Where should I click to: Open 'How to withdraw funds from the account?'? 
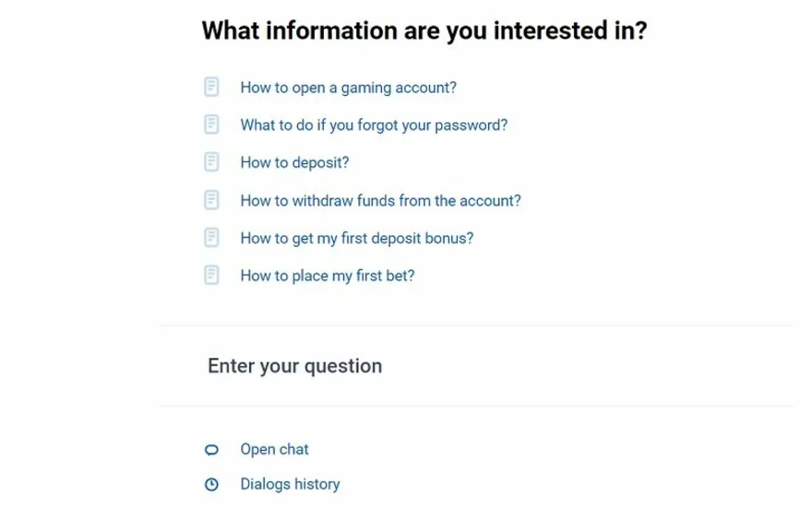point(380,200)
